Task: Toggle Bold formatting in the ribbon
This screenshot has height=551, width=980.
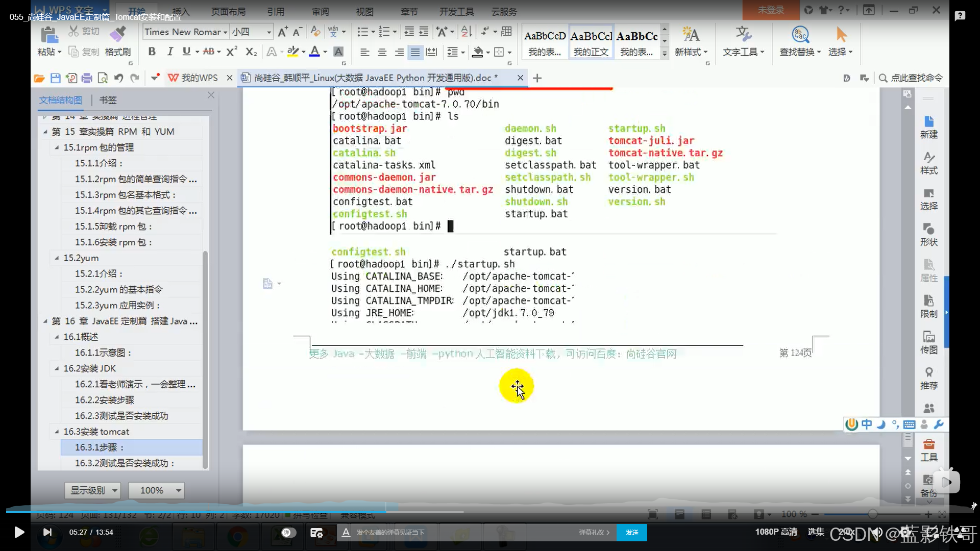Action: click(x=152, y=52)
